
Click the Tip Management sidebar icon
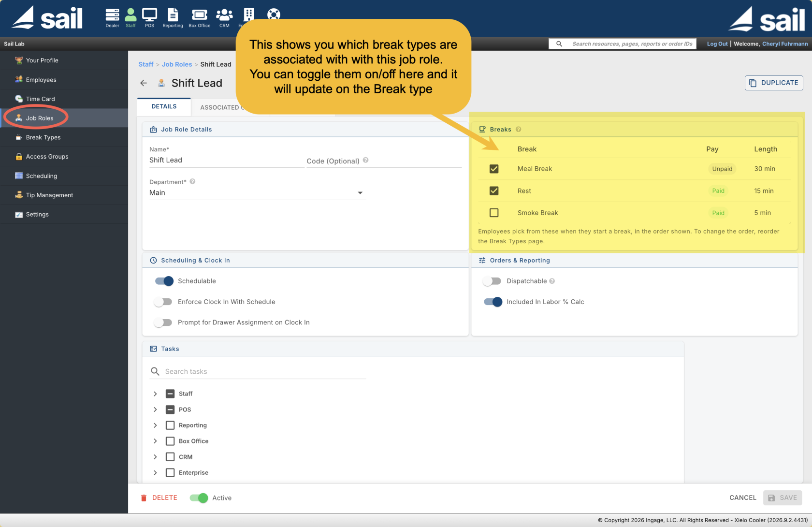click(x=19, y=195)
